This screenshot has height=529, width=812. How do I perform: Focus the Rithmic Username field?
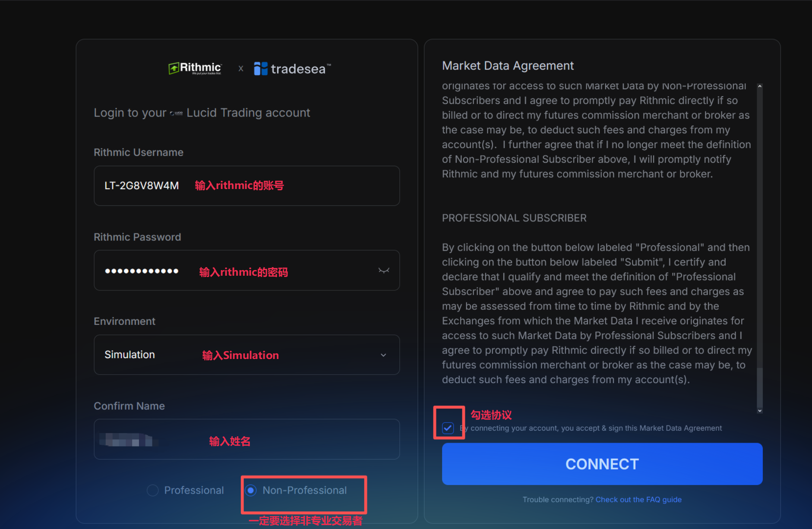coord(246,186)
